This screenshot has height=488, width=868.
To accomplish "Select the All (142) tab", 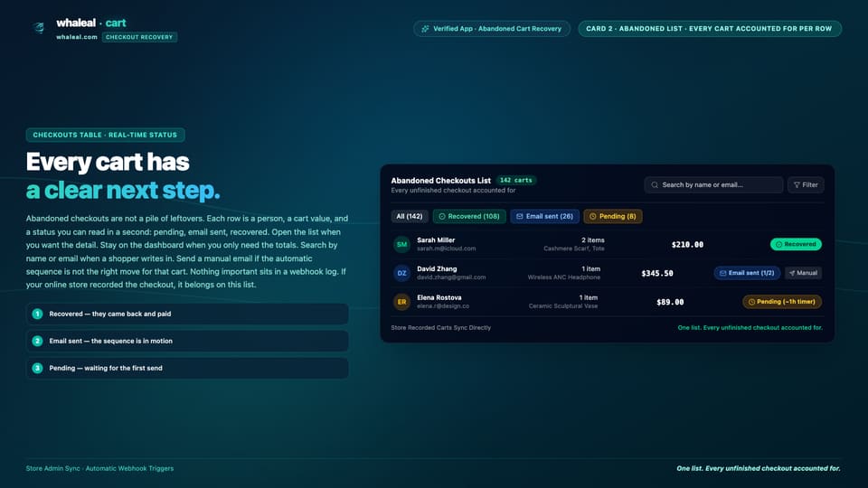I will tap(409, 216).
